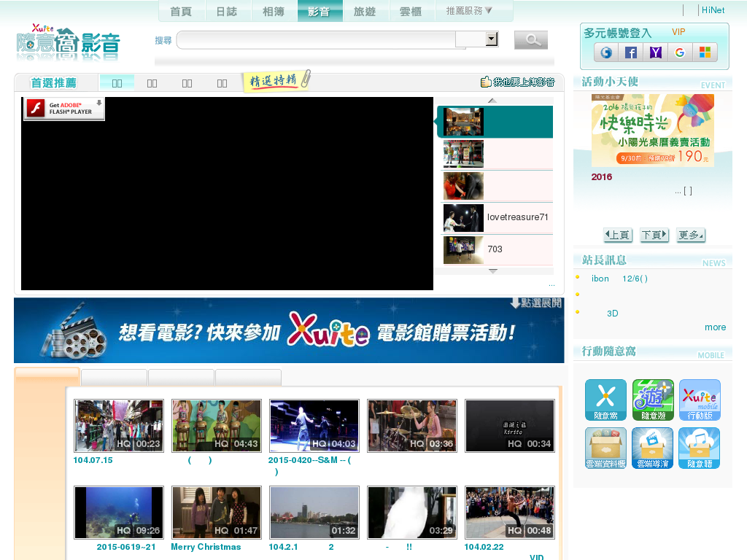This screenshot has width=747, height=560.
Task: Open the search category dropdown arrow
Action: (490, 39)
